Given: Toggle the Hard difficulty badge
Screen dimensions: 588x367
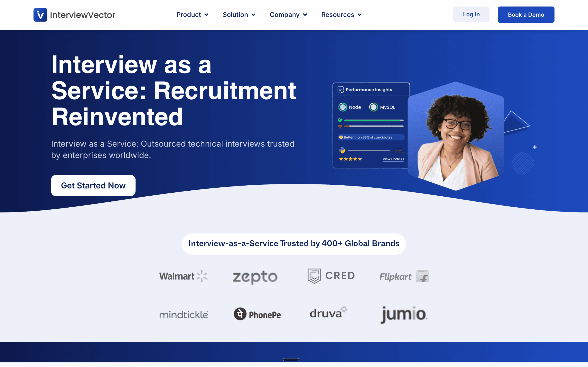Looking at the screenshot, I should pyautogui.click(x=398, y=150).
